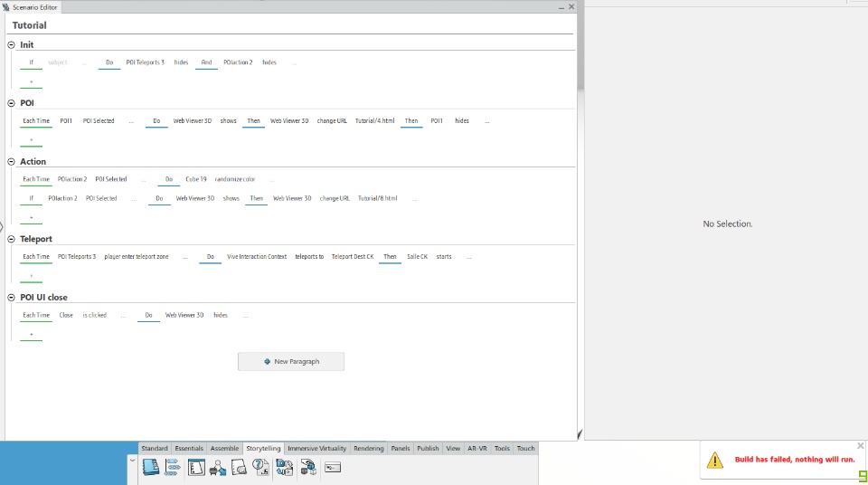
Task: Switch to the Essentials toolbar tab
Action: [189, 449]
